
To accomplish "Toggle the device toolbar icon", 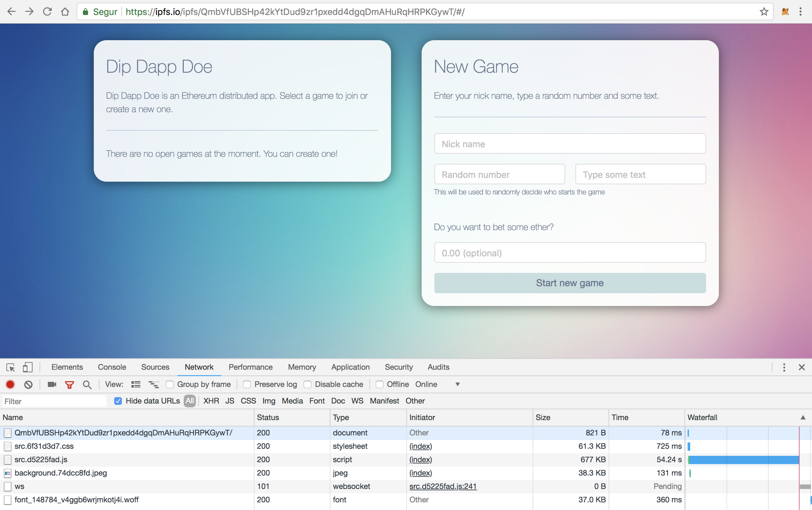I will (x=27, y=367).
